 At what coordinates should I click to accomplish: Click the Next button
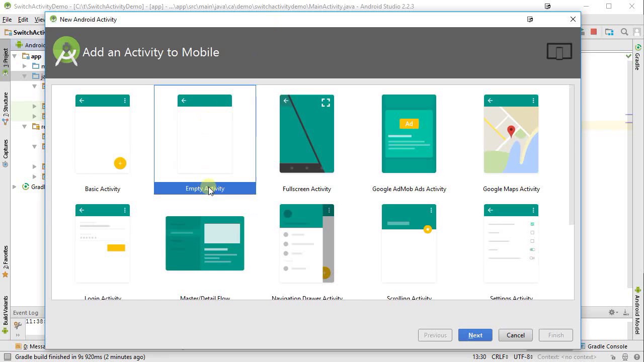[x=475, y=335]
